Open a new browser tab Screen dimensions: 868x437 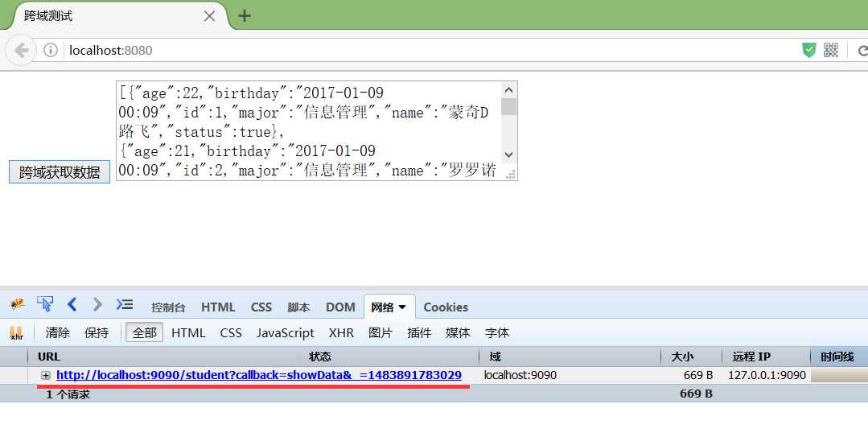(244, 16)
